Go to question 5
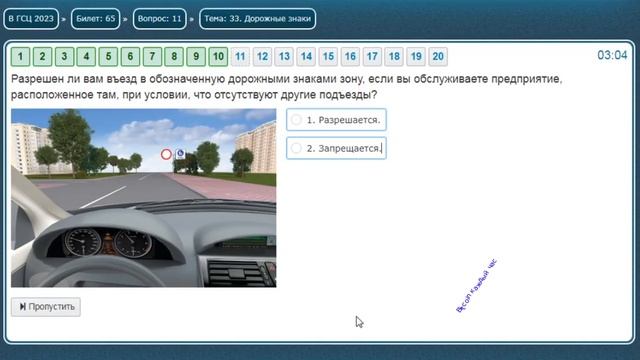The image size is (640, 360). [108, 56]
